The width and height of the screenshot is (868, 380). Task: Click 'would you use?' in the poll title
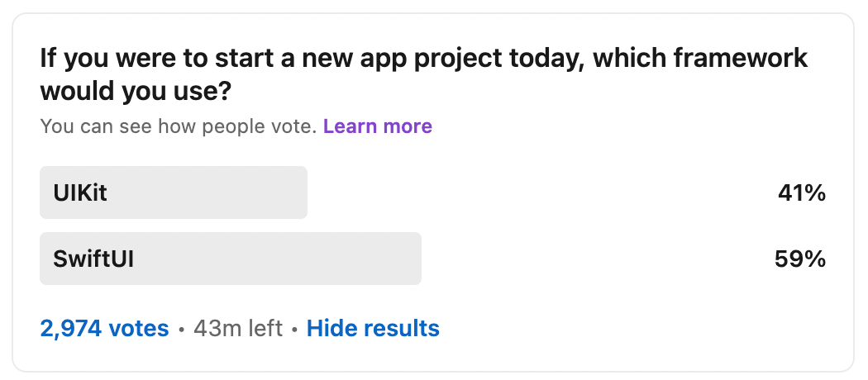[135, 91]
